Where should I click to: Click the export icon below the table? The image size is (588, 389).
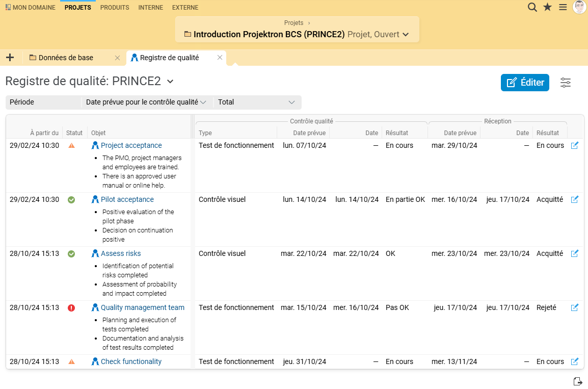(578, 381)
